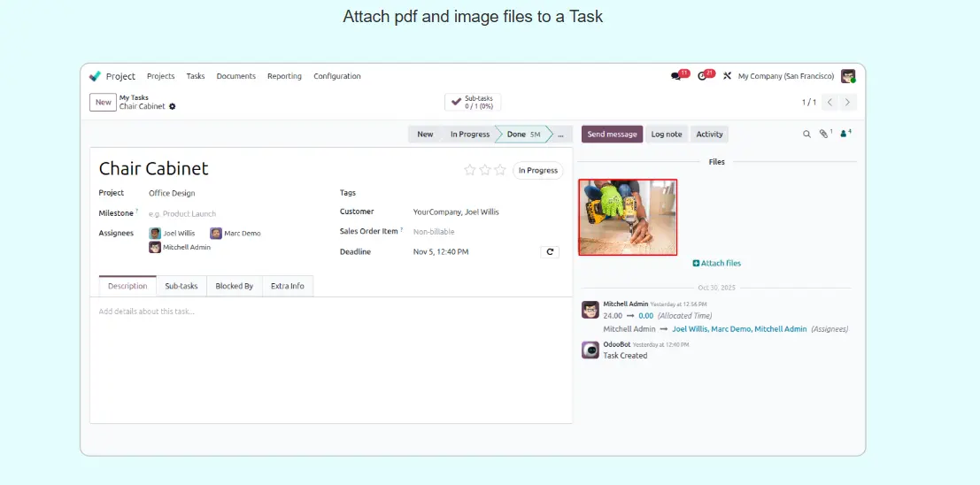Set priority with the first star
Image resolution: width=980 pixels, height=485 pixels.
470,170
